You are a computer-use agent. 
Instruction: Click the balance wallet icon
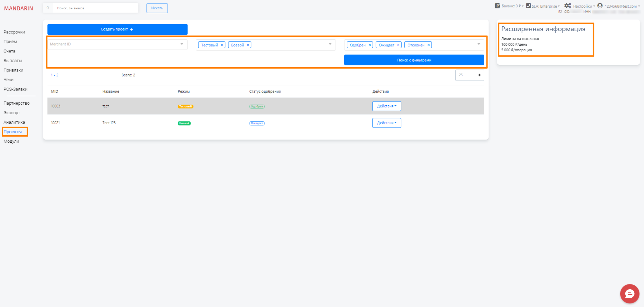[x=497, y=6]
